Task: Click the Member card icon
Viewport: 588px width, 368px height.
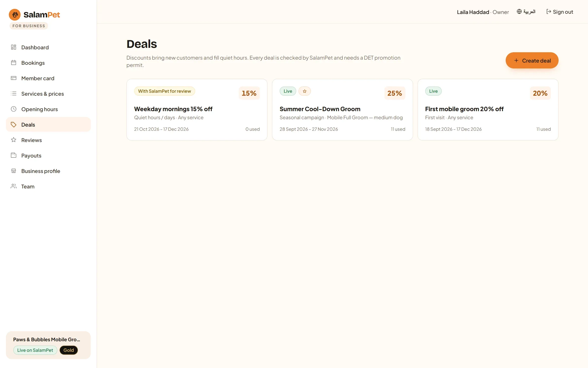Action: tap(14, 78)
